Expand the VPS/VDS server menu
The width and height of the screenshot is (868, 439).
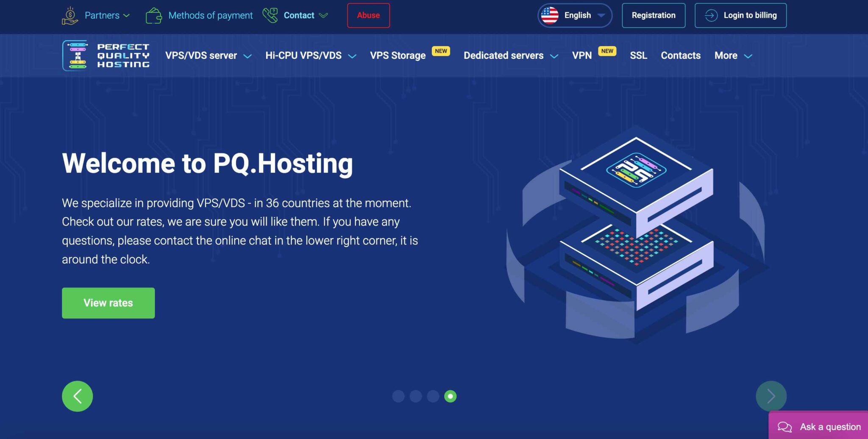[208, 56]
